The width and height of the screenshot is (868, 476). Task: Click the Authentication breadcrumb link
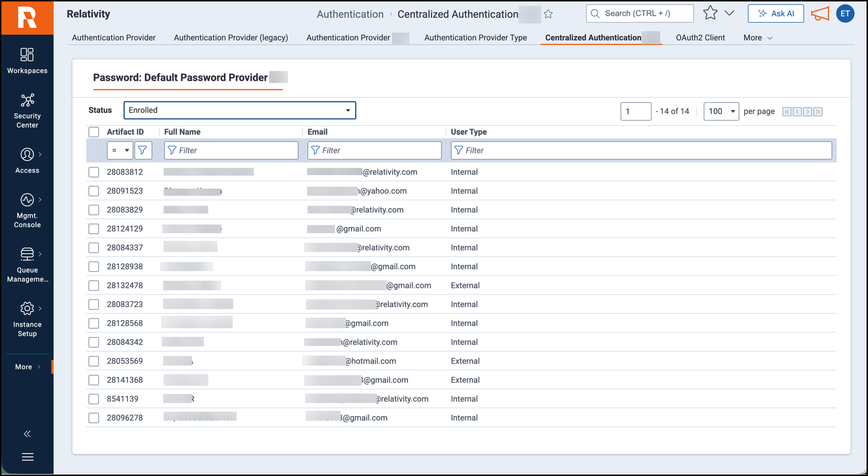(x=350, y=14)
